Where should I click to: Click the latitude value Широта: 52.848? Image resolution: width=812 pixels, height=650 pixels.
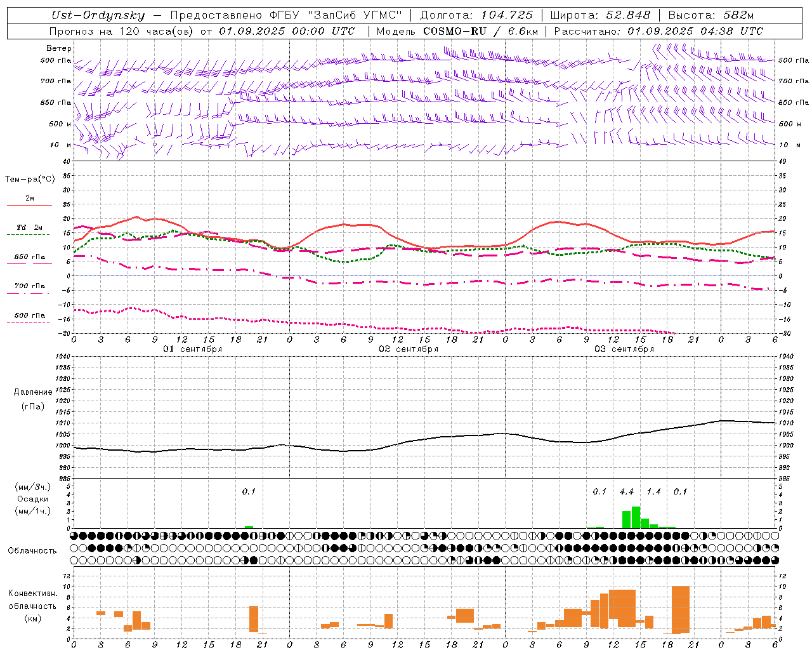[x=601, y=15]
